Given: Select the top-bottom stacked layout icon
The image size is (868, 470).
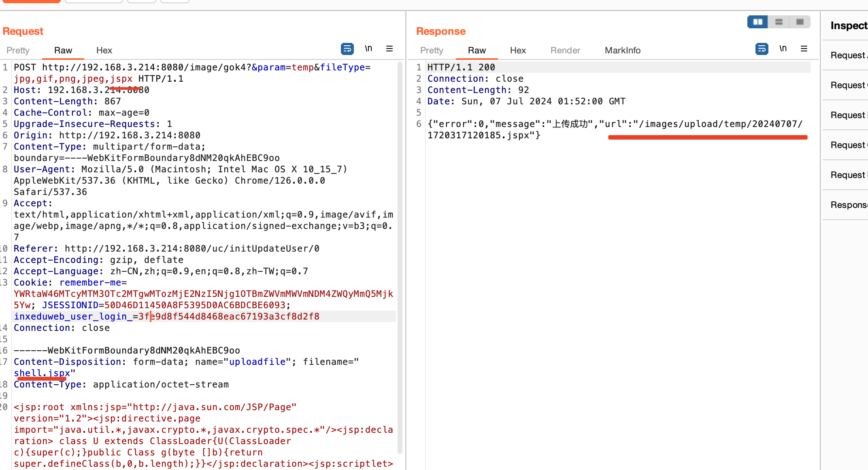Looking at the screenshot, I should [x=779, y=22].
